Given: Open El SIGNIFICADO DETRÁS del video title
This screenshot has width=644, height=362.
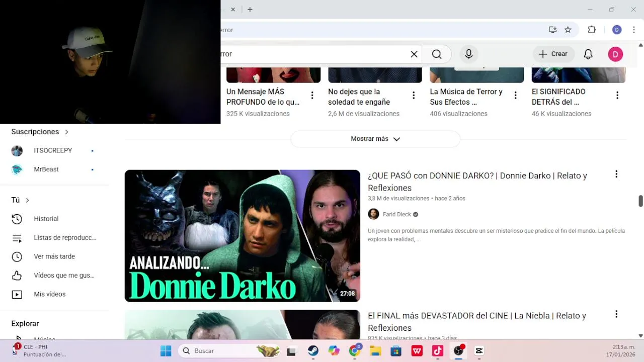Looking at the screenshot, I should coord(558,97).
